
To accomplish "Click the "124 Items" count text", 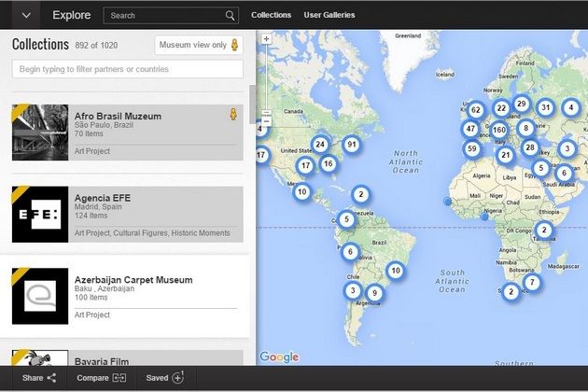I will click(91, 216).
